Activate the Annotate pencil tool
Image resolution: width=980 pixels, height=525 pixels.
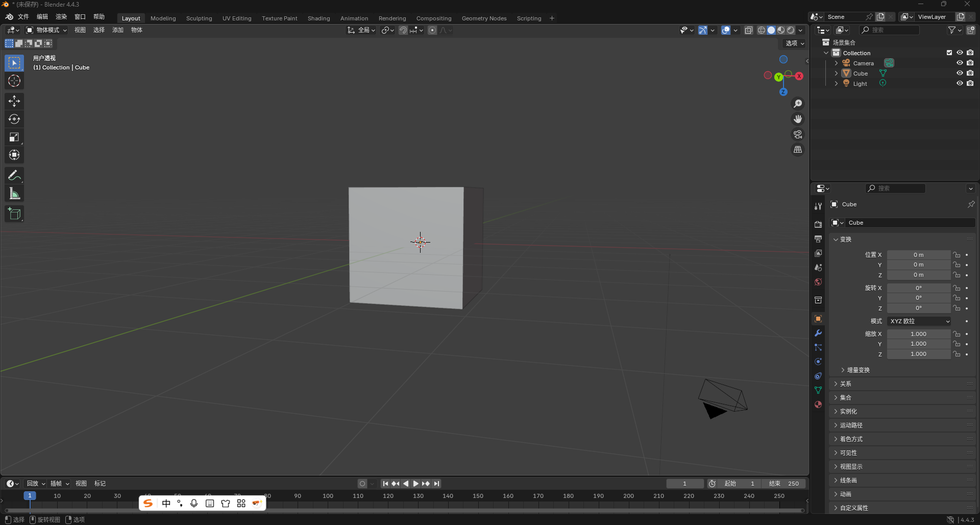14,176
